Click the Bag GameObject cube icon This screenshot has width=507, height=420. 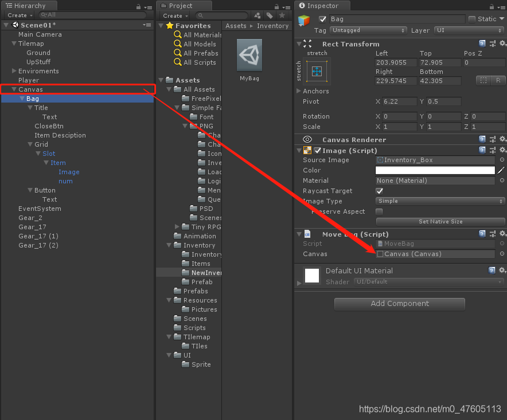tap(304, 21)
